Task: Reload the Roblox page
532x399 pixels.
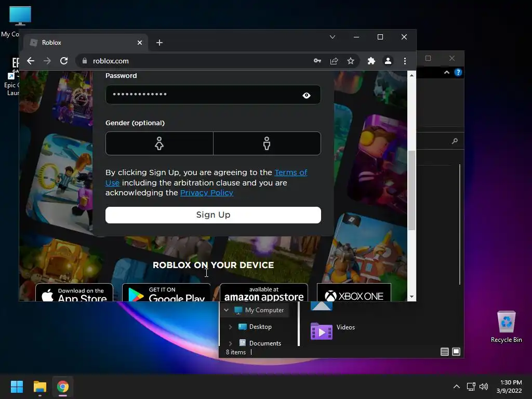Action: tap(64, 61)
